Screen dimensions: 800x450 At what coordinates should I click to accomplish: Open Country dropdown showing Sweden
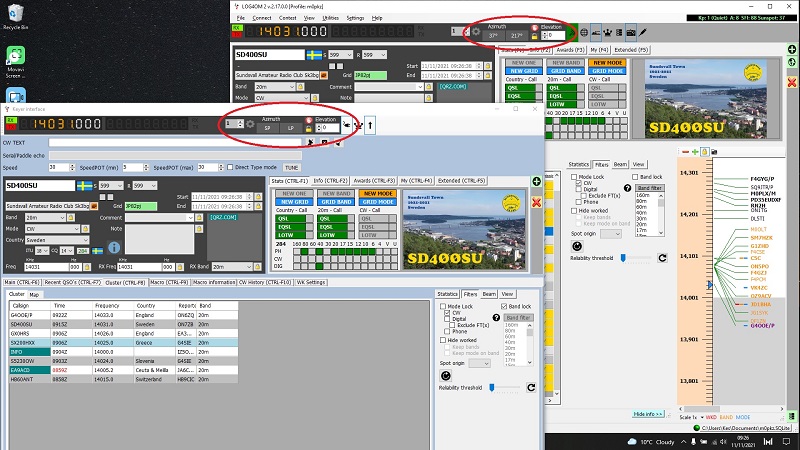tap(57, 240)
